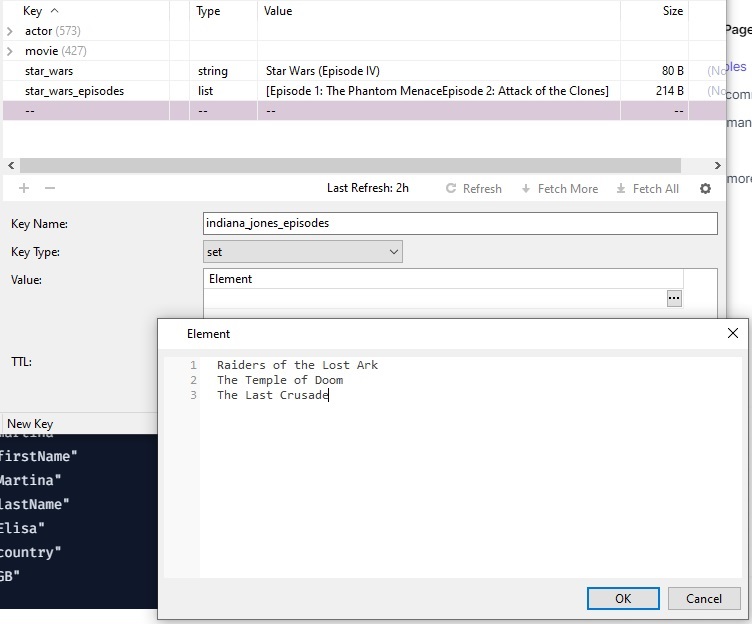Switch to the New Key tab

(x=30, y=424)
